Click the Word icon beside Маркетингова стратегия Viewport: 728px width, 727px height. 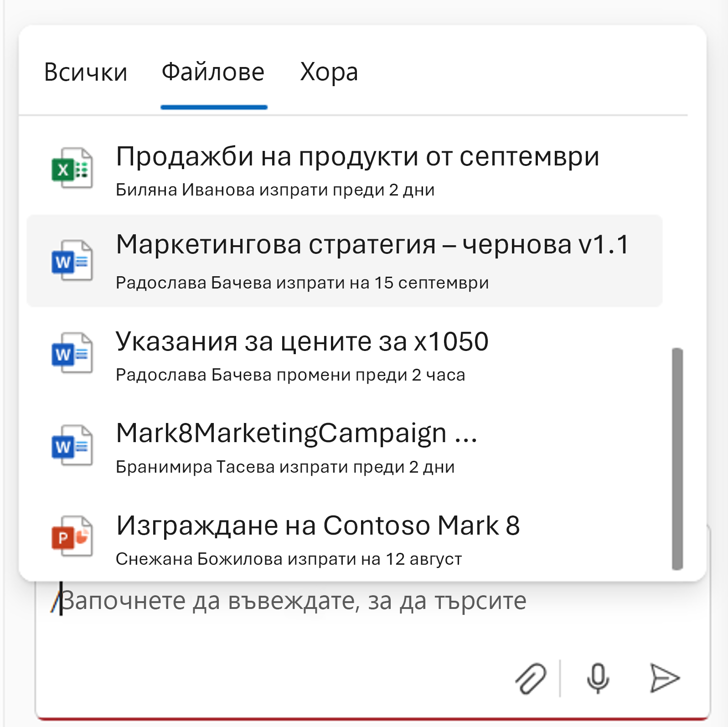click(x=72, y=261)
